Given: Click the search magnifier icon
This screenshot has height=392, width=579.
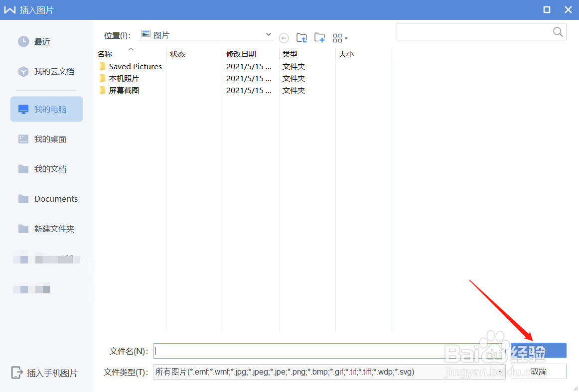Looking at the screenshot, I should tap(558, 31).
